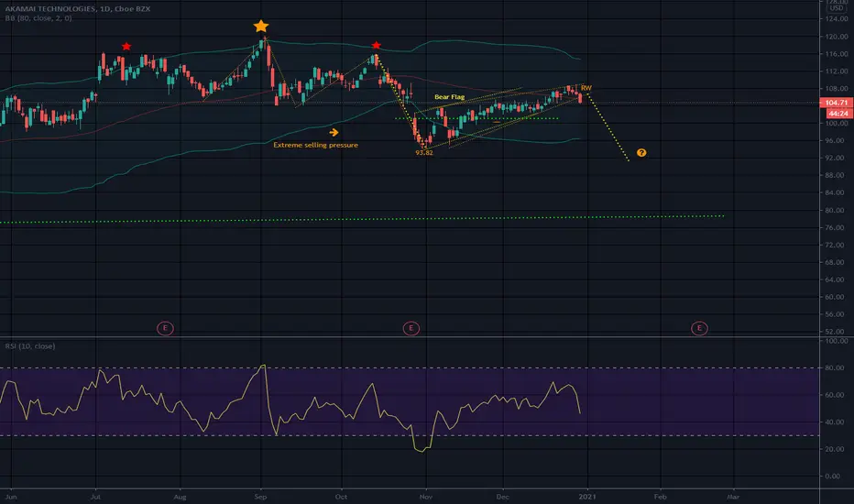Click the Dec label on the time axis
This screenshot has width=854, height=504.
pos(503,497)
